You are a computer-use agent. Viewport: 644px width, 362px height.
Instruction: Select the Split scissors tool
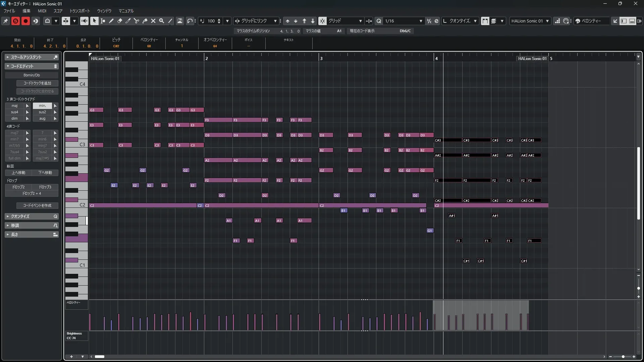[137, 21]
